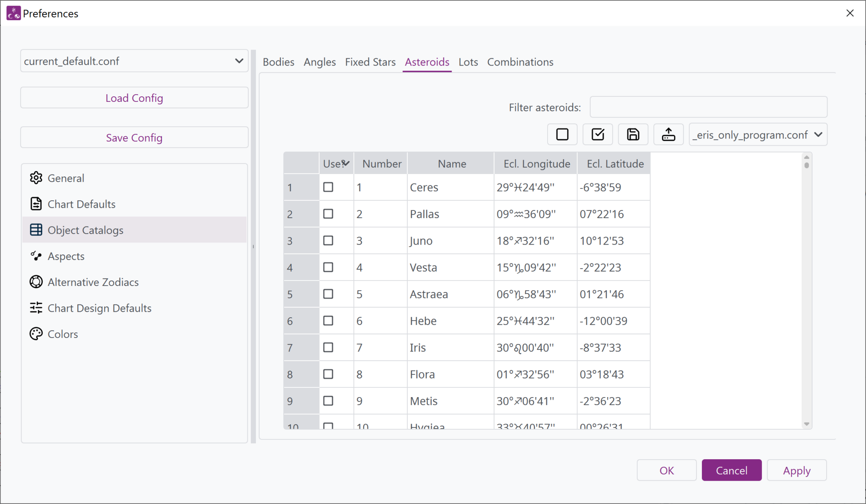The height and width of the screenshot is (504, 866).
Task: Select the Aspects sidebar icon
Action: (x=36, y=256)
